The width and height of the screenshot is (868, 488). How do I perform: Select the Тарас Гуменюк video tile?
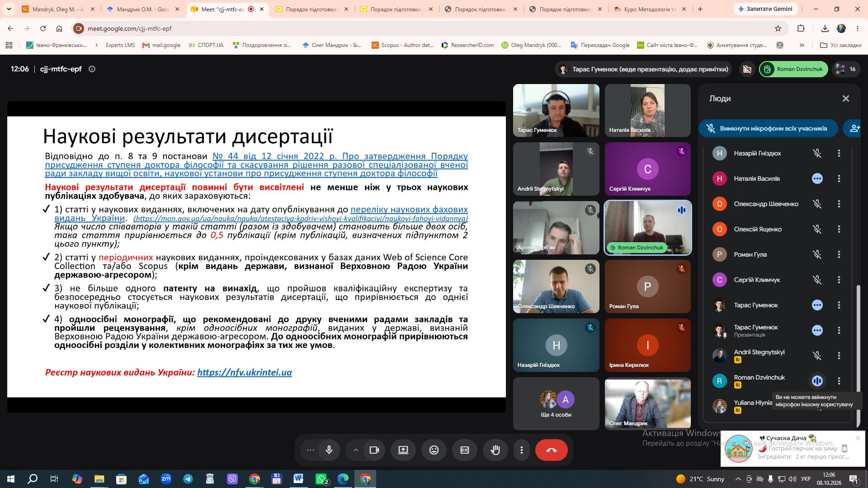click(x=556, y=110)
